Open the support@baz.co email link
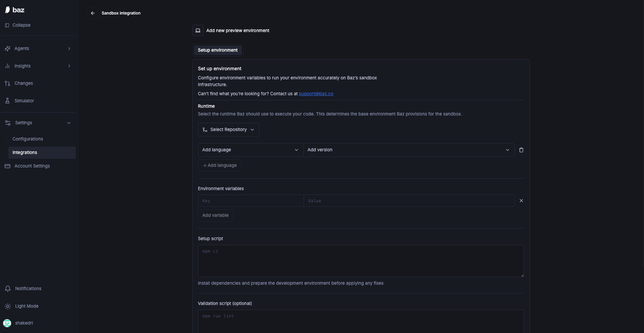The image size is (644, 333). pyautogui.click(x=316, y=94)
